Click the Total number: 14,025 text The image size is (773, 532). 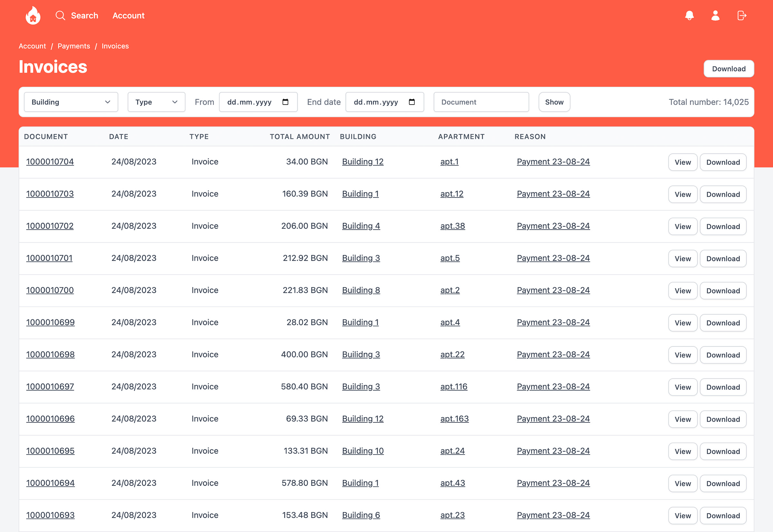pyautogui.click(x=709, y=102)
